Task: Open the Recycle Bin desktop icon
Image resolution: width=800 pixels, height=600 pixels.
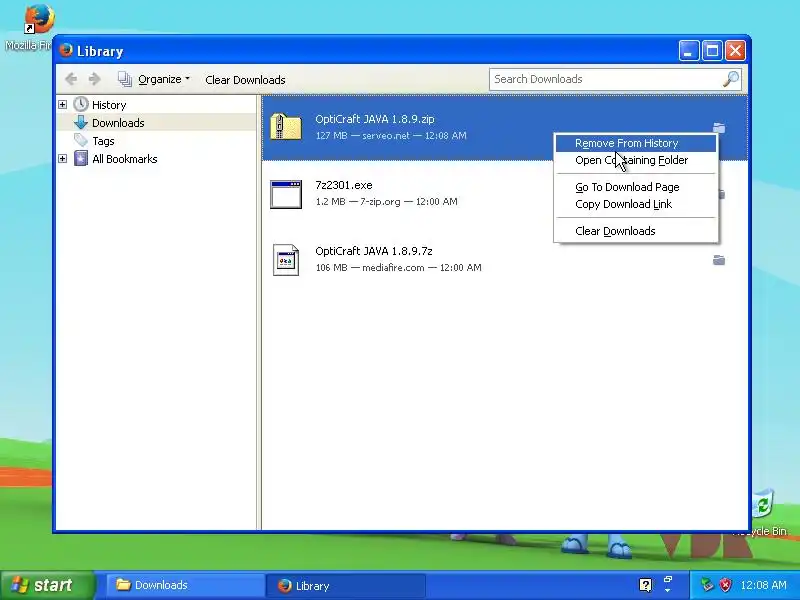Action: (x=764, y=504)
